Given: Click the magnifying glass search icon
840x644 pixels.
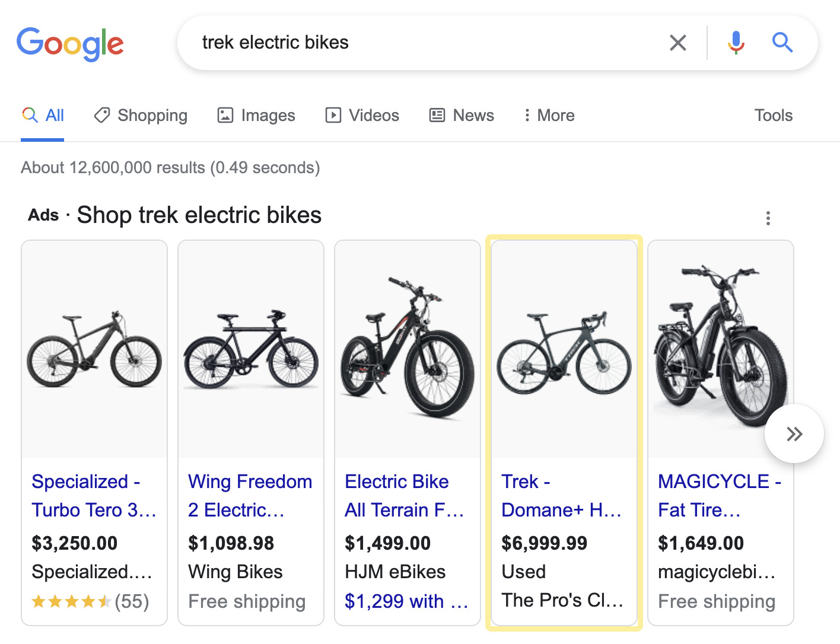Looking at the screenshot, I should tap(782, 42).
